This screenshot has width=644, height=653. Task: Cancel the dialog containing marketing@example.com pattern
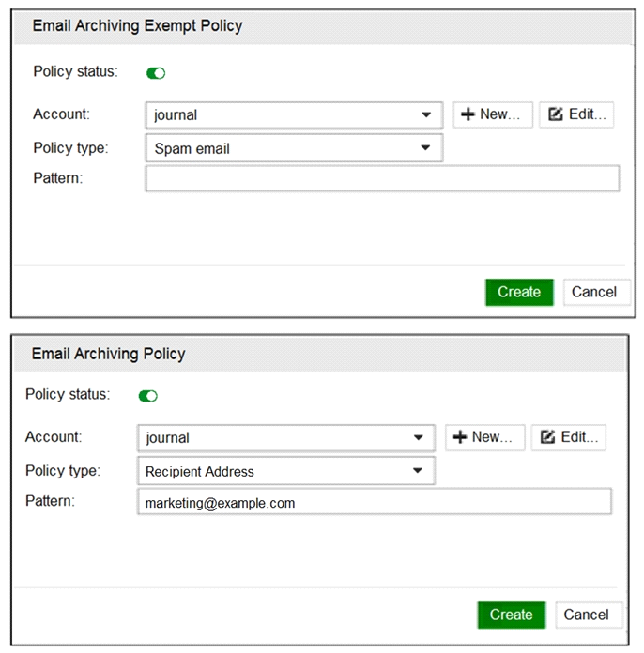point(587,615)
